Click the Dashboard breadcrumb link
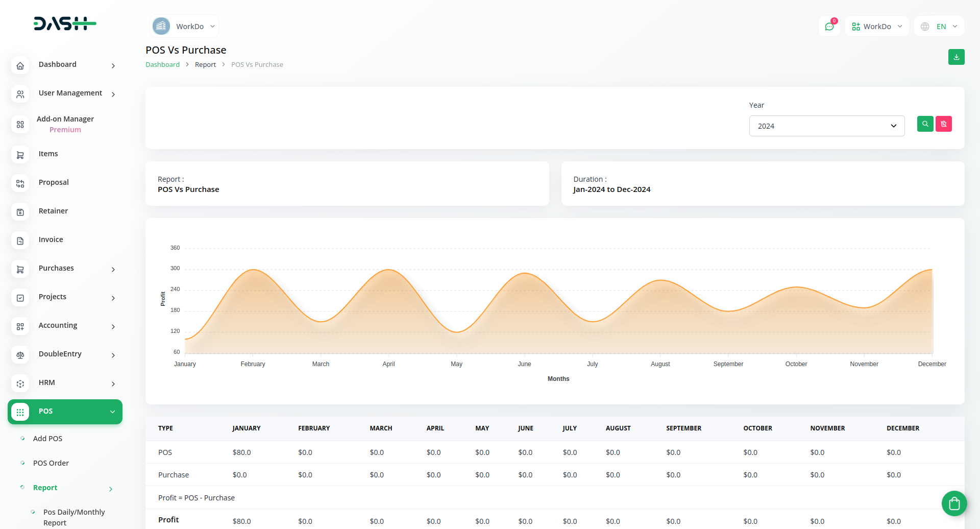Image resolution: width=980 pixels, height=529 pixels. pos(162,65)
